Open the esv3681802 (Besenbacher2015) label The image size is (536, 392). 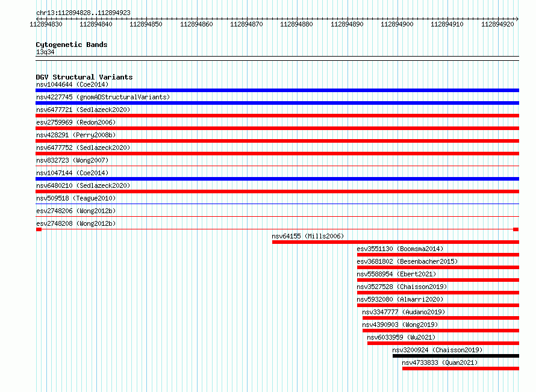[x=407, y=261]
